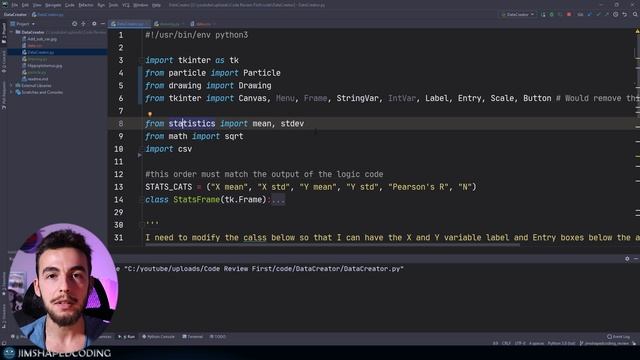Open the Edit menu
The width and height of the screenshot is (640, 360).
pyautogui.click(x=25, y=5)
